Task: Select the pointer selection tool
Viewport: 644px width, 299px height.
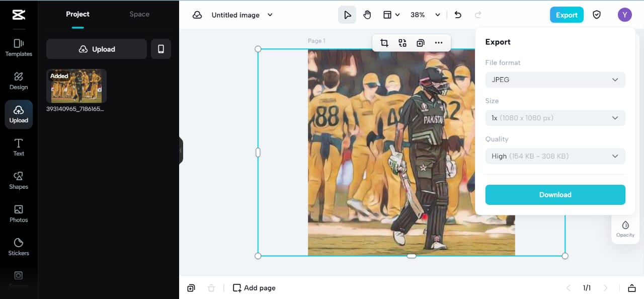Action: coord(347,15)
